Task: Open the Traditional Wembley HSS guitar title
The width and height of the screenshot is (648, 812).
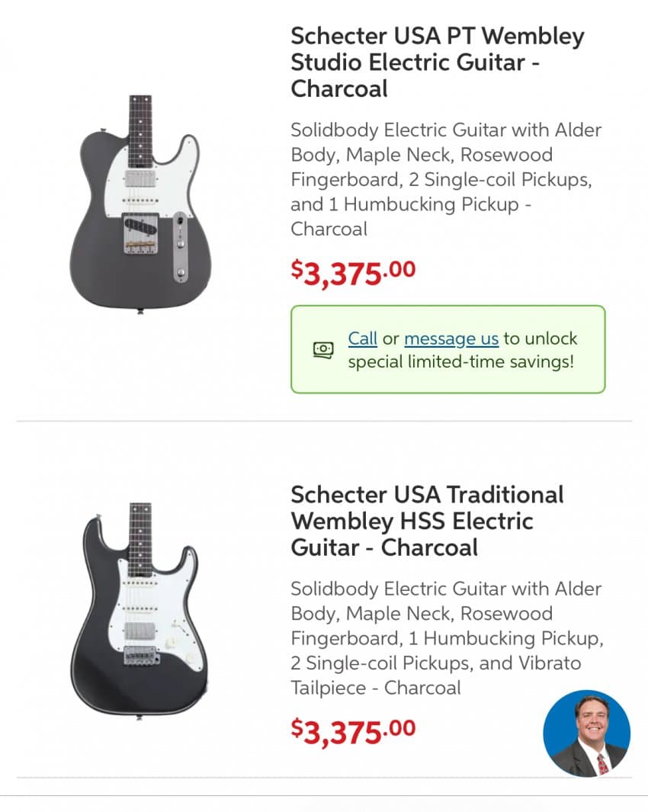Action: (x=427, y=521)
